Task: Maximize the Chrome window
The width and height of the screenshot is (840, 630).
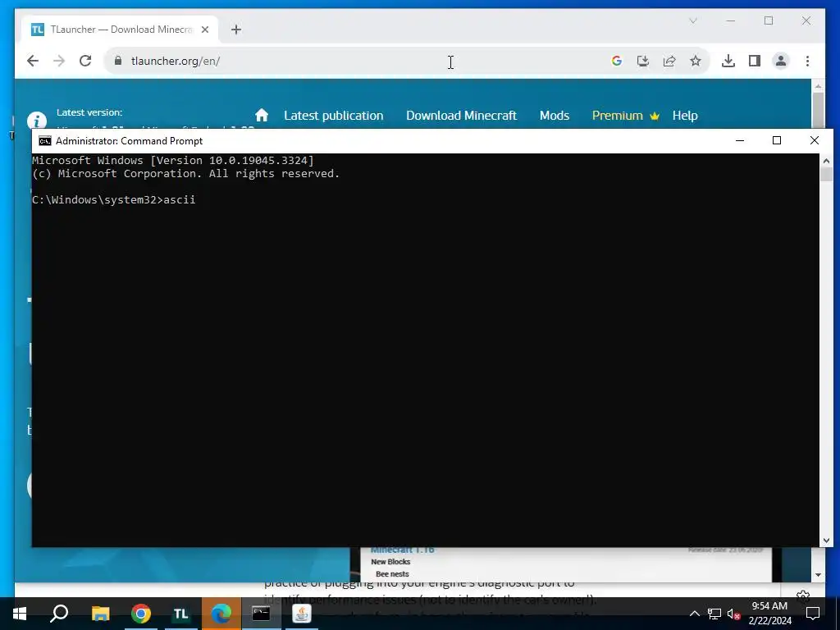Action: pyautogui.click(x=769, y=21)
